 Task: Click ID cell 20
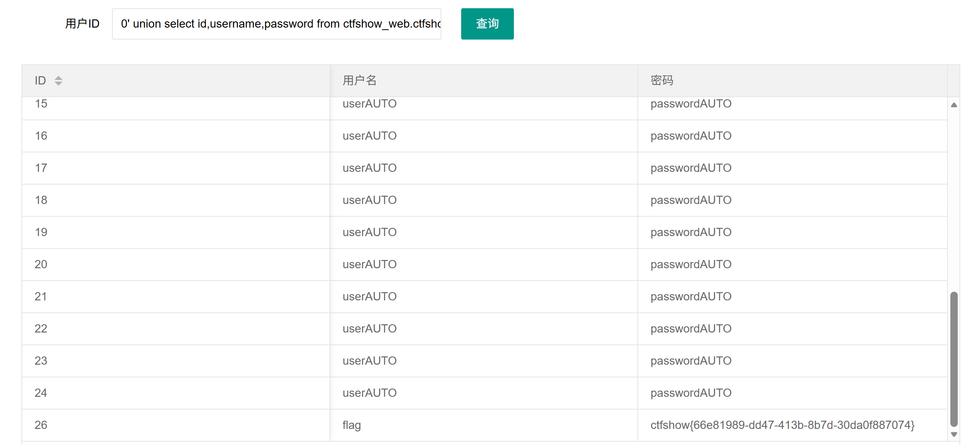[x=41, y=265]
